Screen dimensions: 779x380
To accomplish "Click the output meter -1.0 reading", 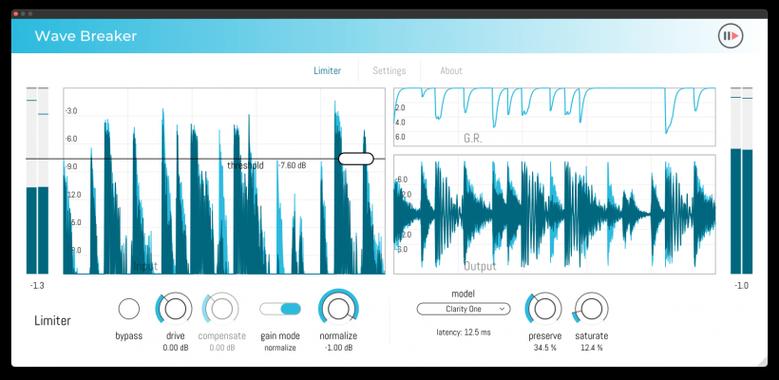I will tap(741, 286).
